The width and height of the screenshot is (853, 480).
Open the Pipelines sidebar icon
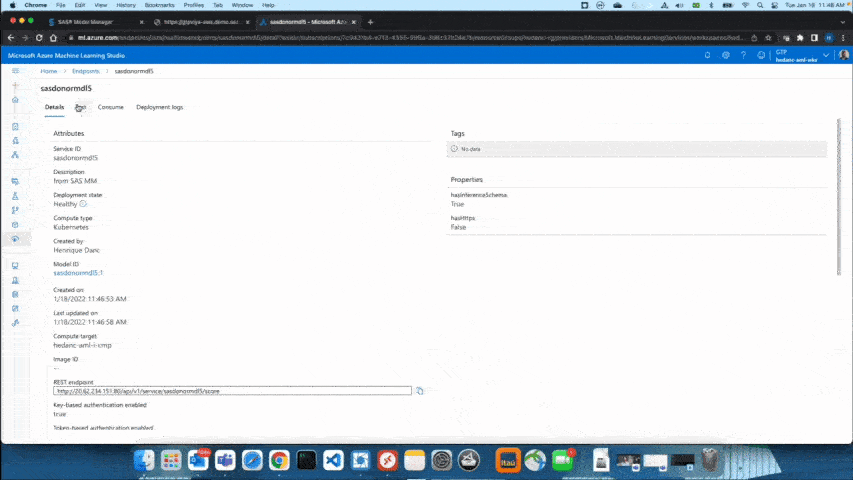[15, 210]
